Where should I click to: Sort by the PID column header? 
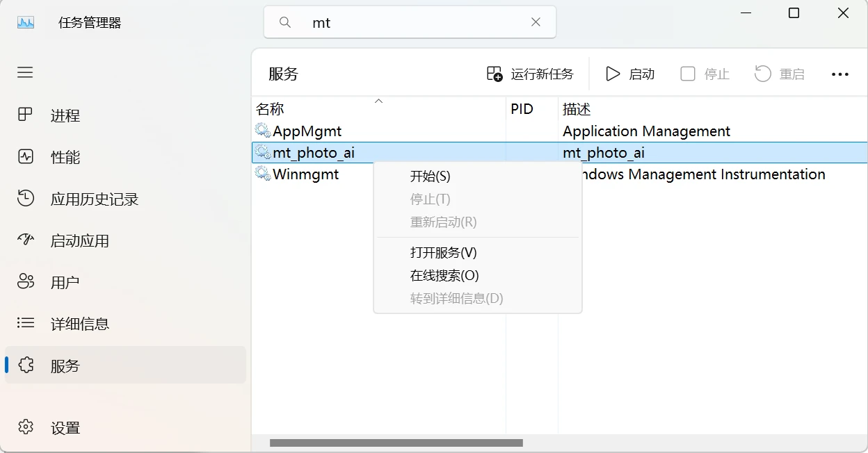522,109
